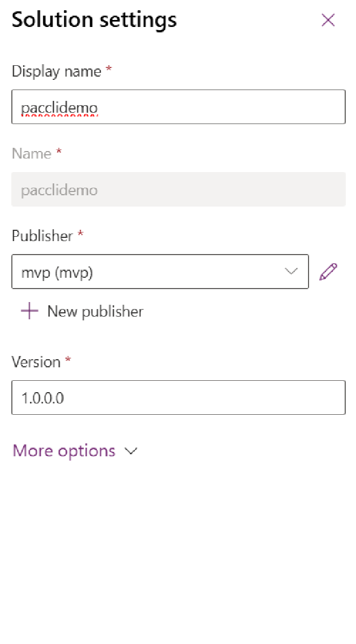The image size is (356, 644).
Task: Click the Publisher label text
Action: 42,236
